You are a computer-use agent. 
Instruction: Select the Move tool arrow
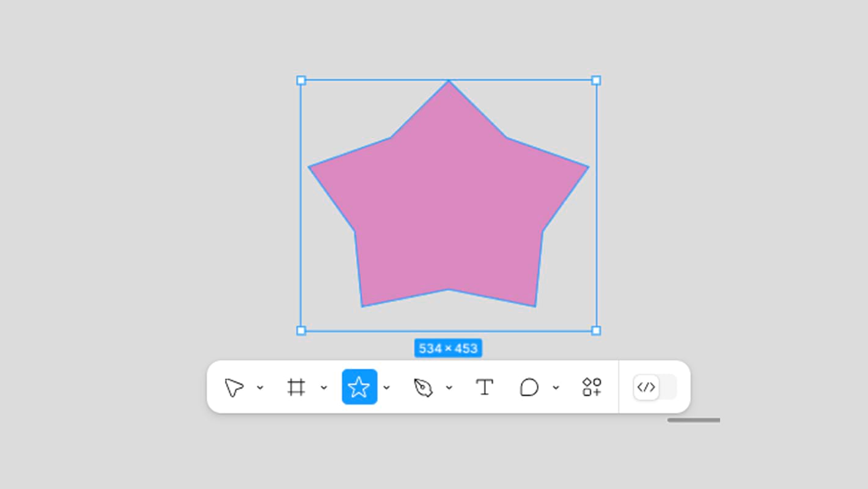234,388
